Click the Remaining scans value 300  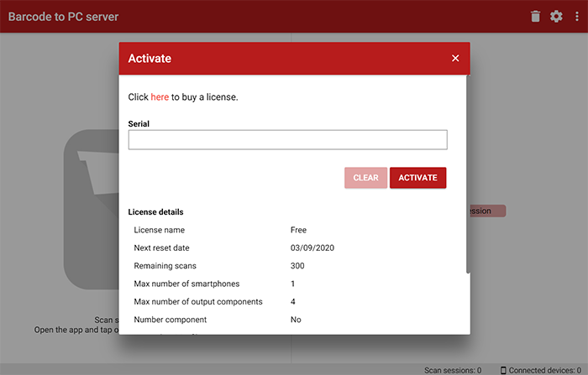297,266
